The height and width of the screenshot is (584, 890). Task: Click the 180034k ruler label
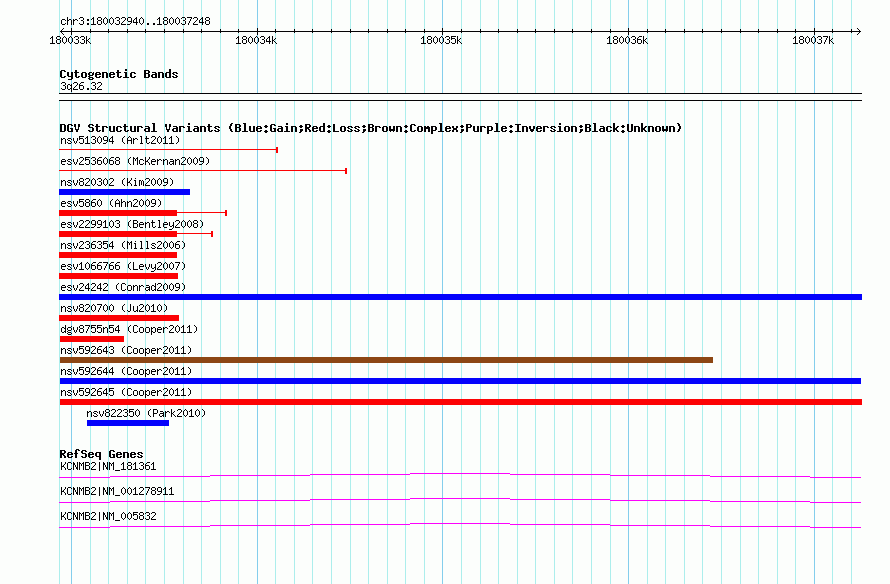256,40
